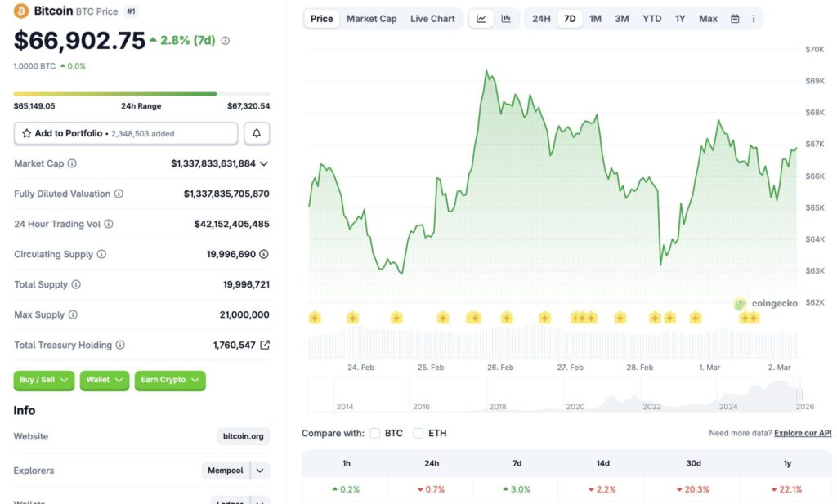
Task: Open the Live Chart tab
Action: coord(432,18)
